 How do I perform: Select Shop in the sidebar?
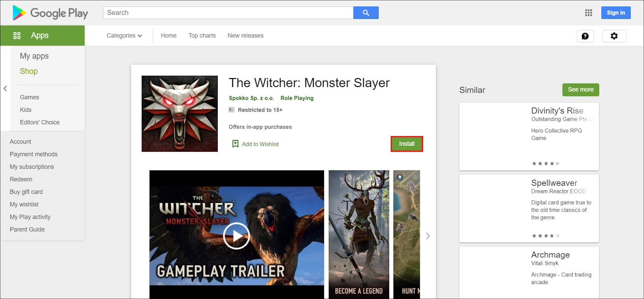tap(29, 71)
